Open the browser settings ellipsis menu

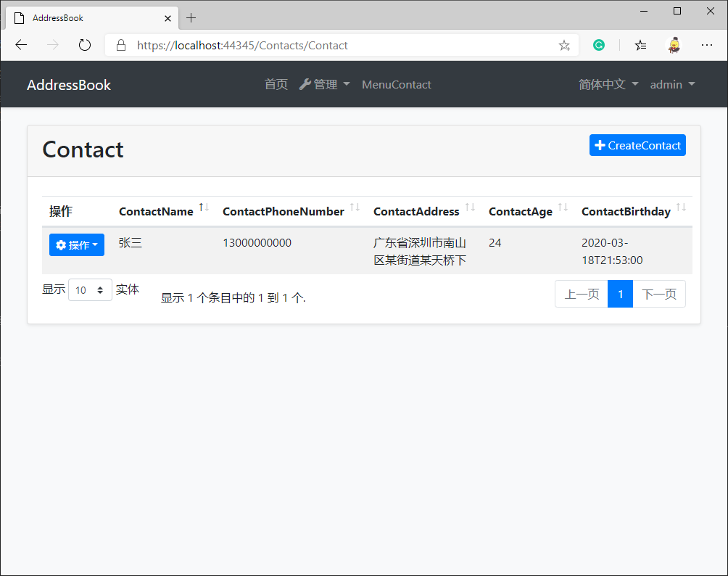(x=707, y=45)
